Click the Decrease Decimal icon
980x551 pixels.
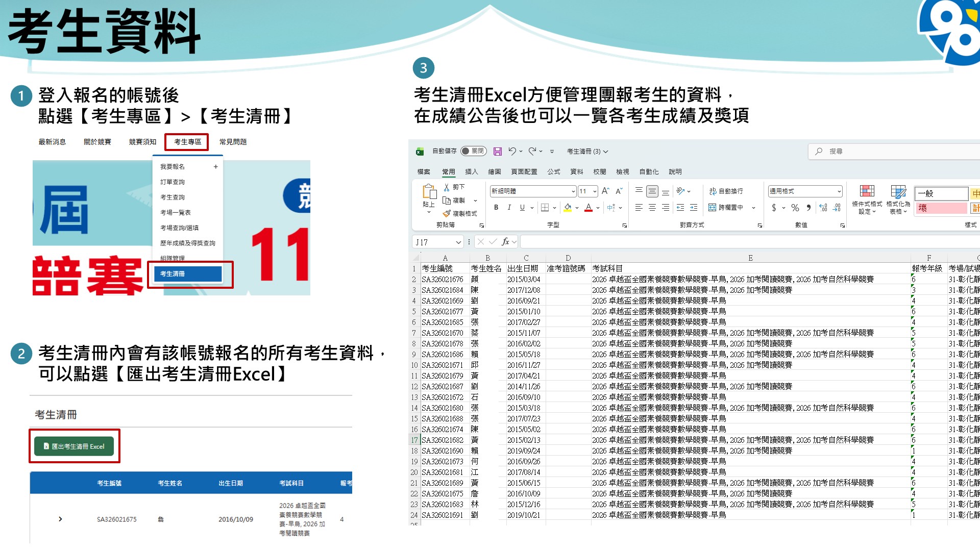pos(837,208)
